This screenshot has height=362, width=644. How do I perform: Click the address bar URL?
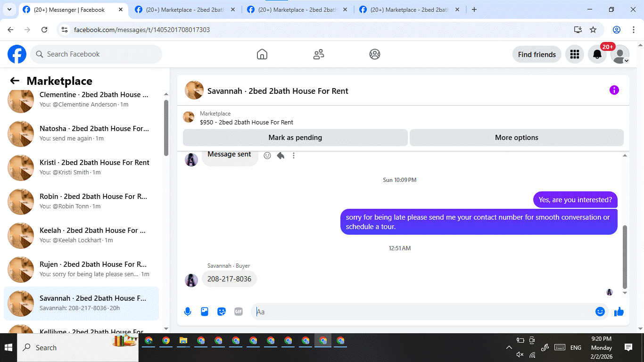click(x=142, y=30)
